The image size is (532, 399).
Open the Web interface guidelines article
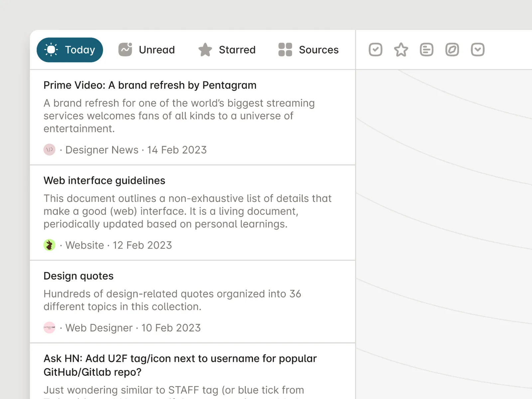[104, 181]
